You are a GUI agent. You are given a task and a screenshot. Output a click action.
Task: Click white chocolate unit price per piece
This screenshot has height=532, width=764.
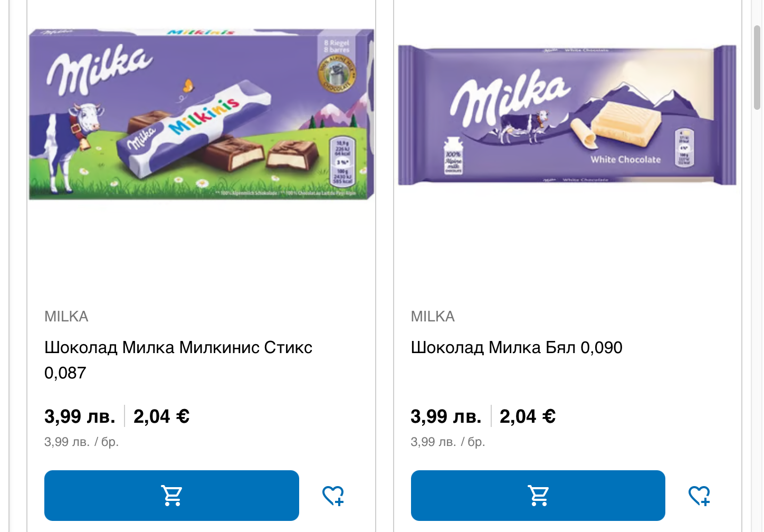coord(448,442)
